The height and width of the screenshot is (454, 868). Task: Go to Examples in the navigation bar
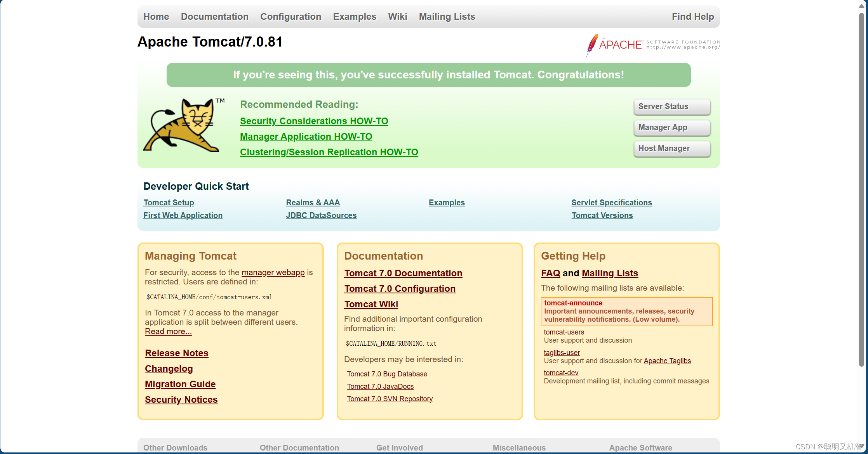pyautogui.click(x=354, y=17)
